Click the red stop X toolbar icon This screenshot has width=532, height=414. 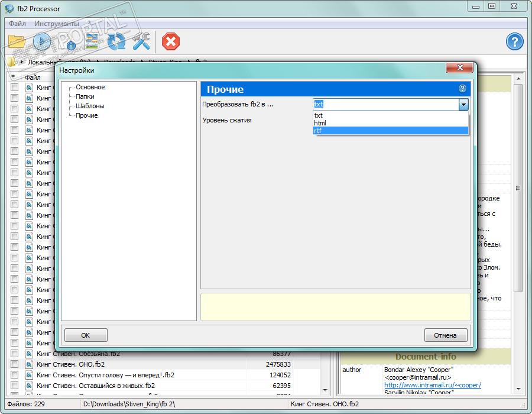[x=171, y=41]
